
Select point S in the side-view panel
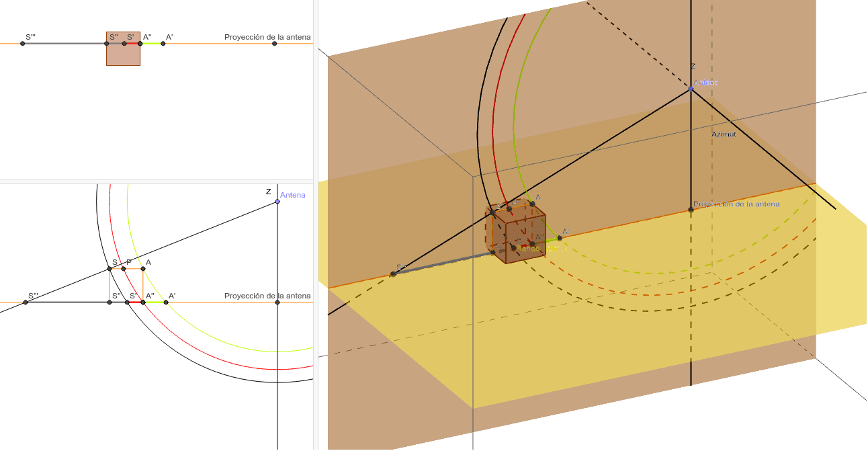tap(110, 269)
